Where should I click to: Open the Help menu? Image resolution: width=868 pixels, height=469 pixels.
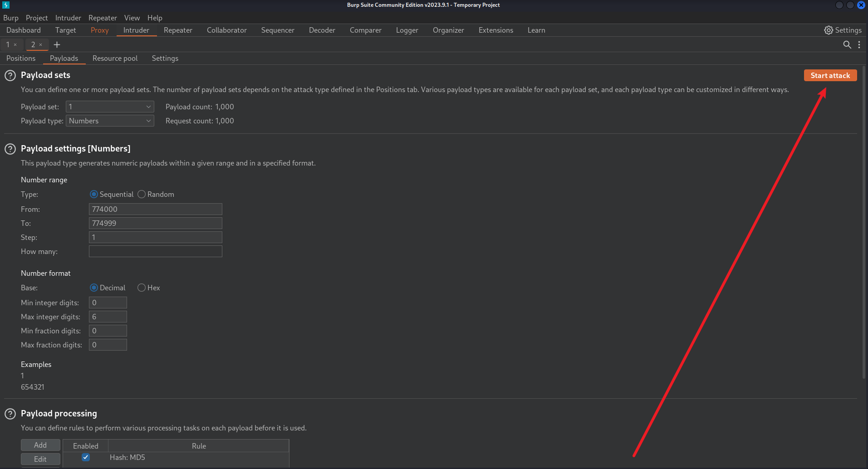(155, 18)
